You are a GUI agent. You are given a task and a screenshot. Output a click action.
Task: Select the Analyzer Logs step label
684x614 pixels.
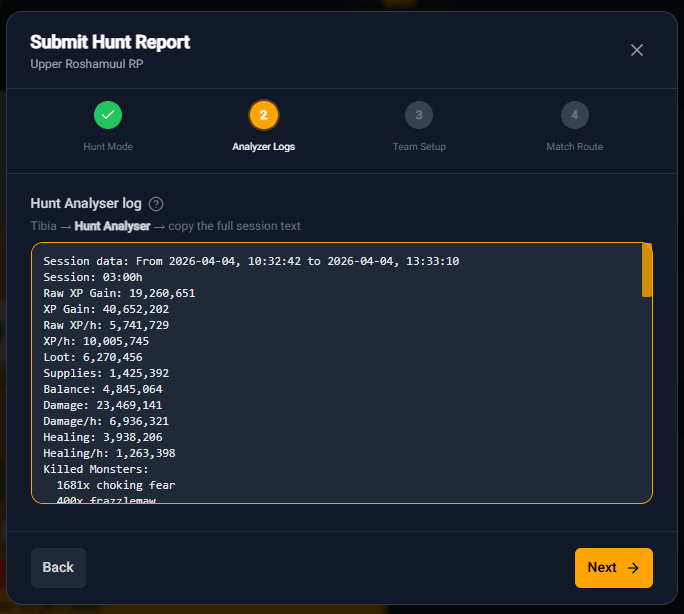(263, 147)
